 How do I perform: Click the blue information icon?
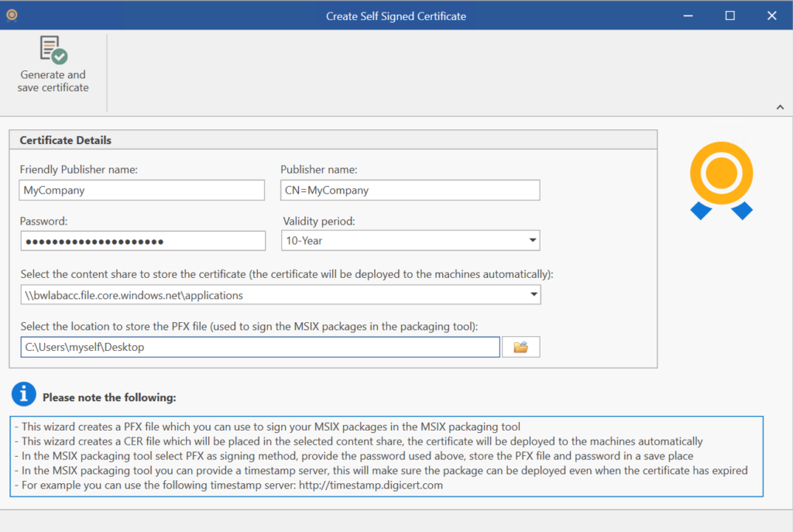point(23,395)
